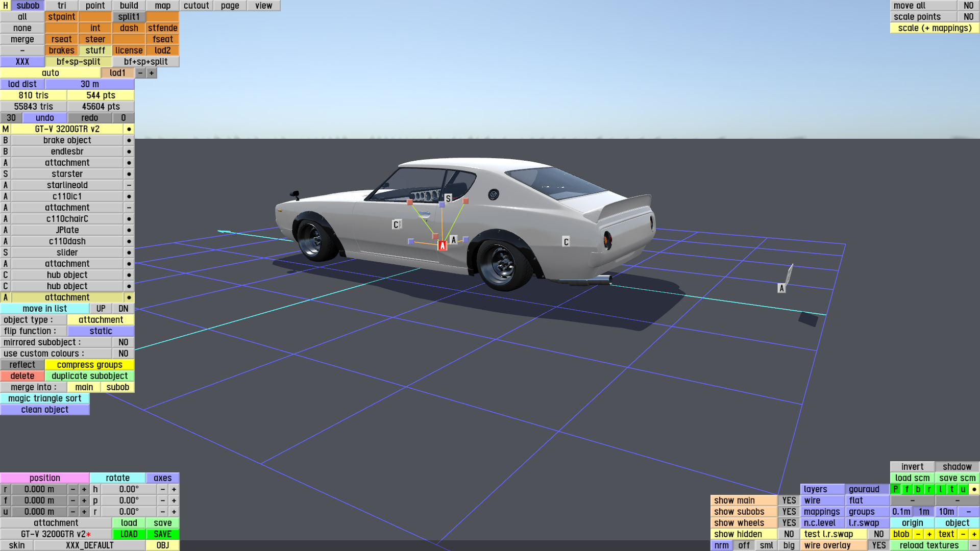980x551 pixels.
Task: Open the XXX_DEFAULT skin selector
Action: pos(89,545)
